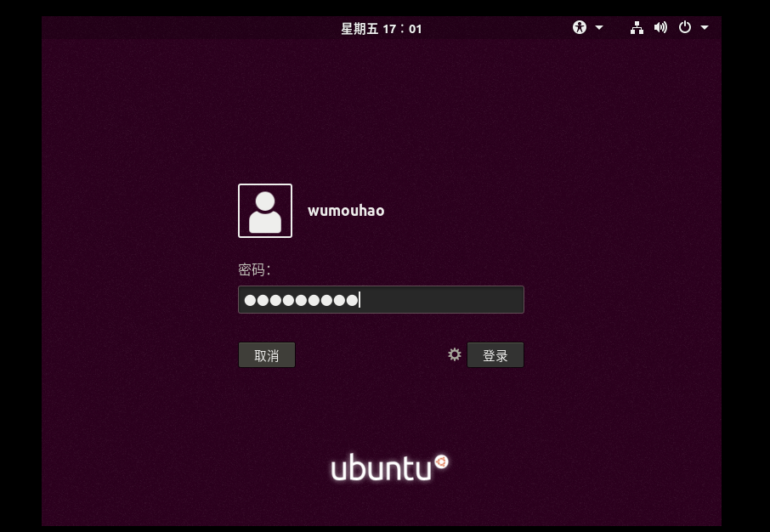
Task: Expand the accessibility dropdown arrow
Action: pyautogui.click(x=599, y=27)
